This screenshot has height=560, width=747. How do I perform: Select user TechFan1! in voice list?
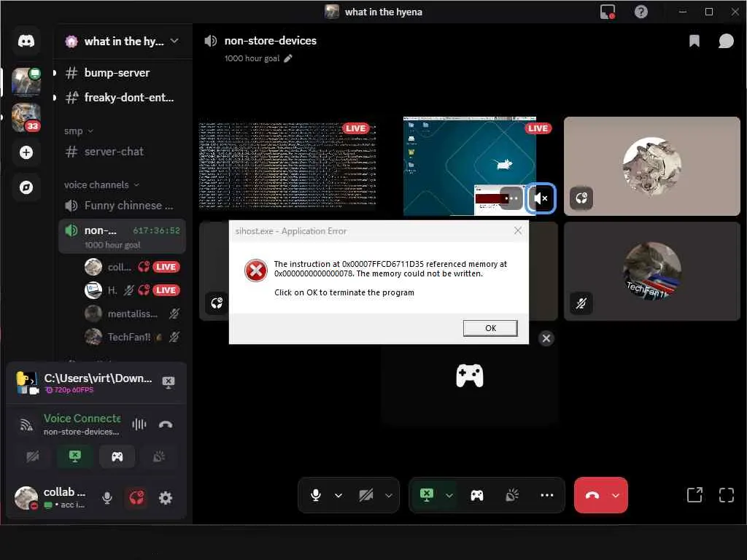pyautogui.click(x=133, y=337)
